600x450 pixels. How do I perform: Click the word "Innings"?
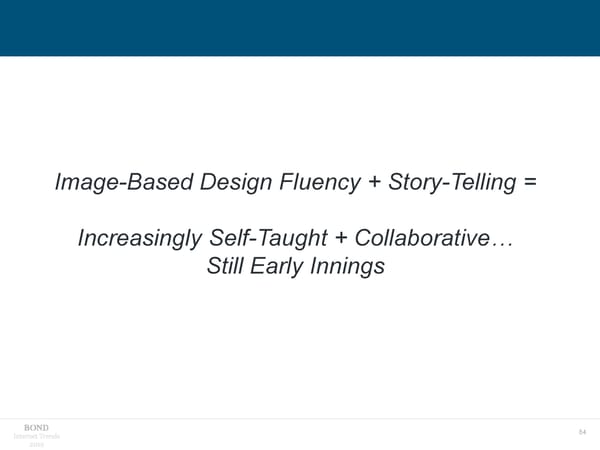point(352,267)
